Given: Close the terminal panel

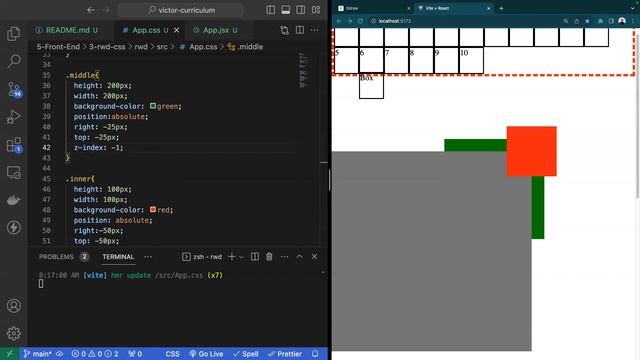Looking at the screenshot, I should click(x=314, y=257).
